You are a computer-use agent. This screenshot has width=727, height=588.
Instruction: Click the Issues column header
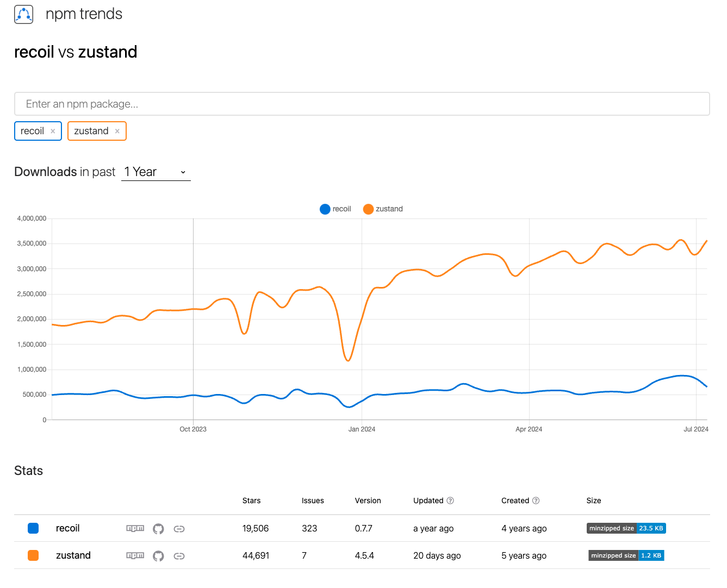tap(313, 501)
